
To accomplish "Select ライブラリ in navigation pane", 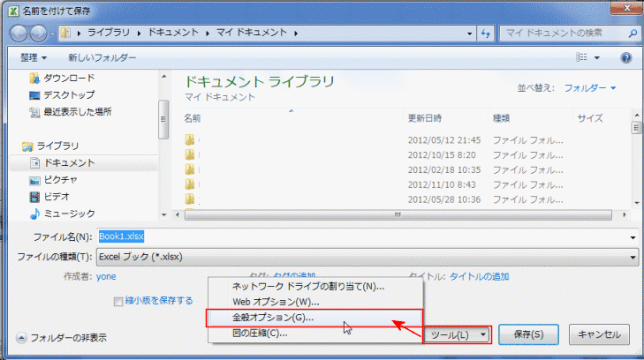I will pos(50,146).
